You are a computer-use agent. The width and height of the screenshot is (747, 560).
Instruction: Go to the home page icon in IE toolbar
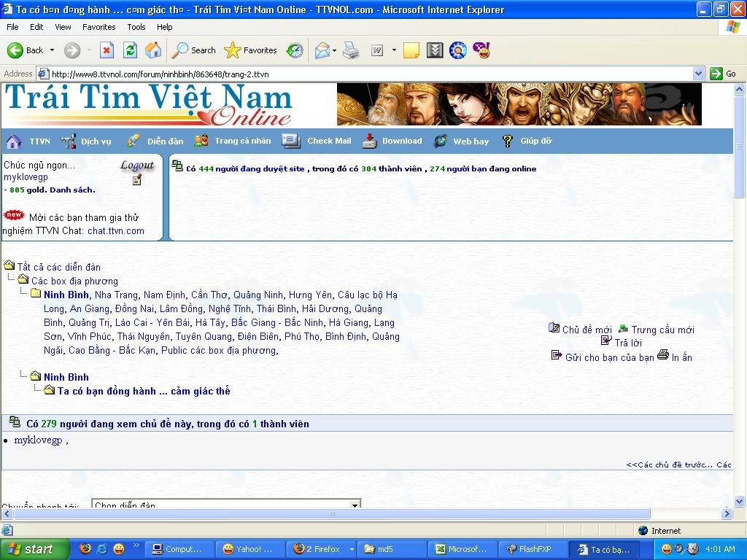(x=153, y=50)
